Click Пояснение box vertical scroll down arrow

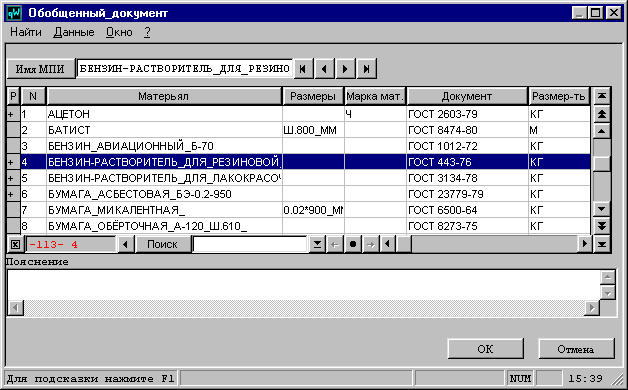point(608,293)
